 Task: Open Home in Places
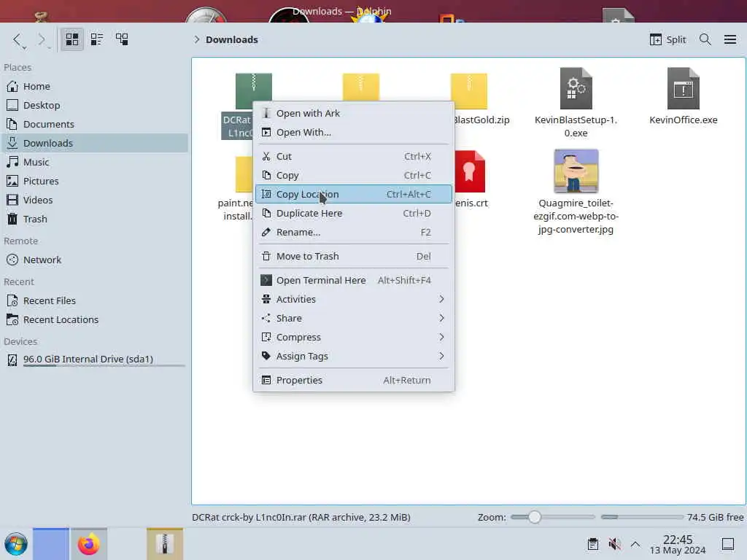(x=96, y=86)
